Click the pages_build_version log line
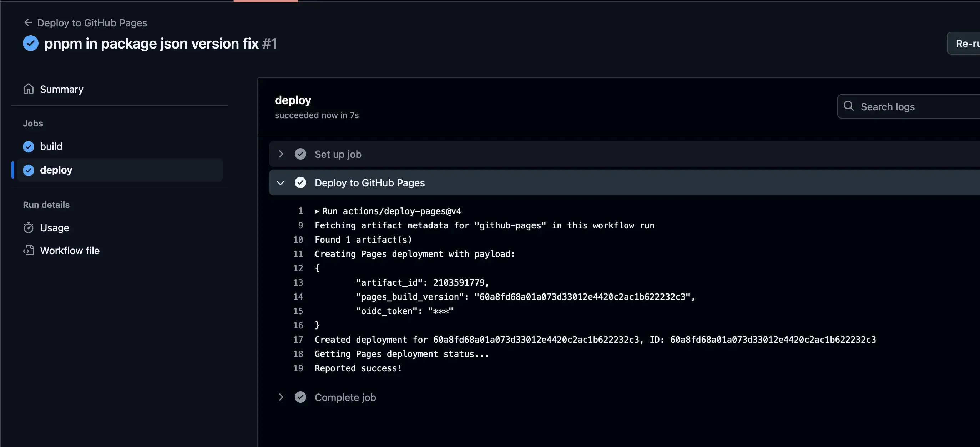The height and width of the screenshot is (447, 980). [x=525, y=297]
